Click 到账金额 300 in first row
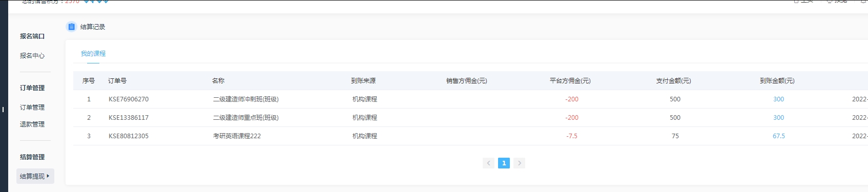Screen dimensions: 868x192 (778, 99)
